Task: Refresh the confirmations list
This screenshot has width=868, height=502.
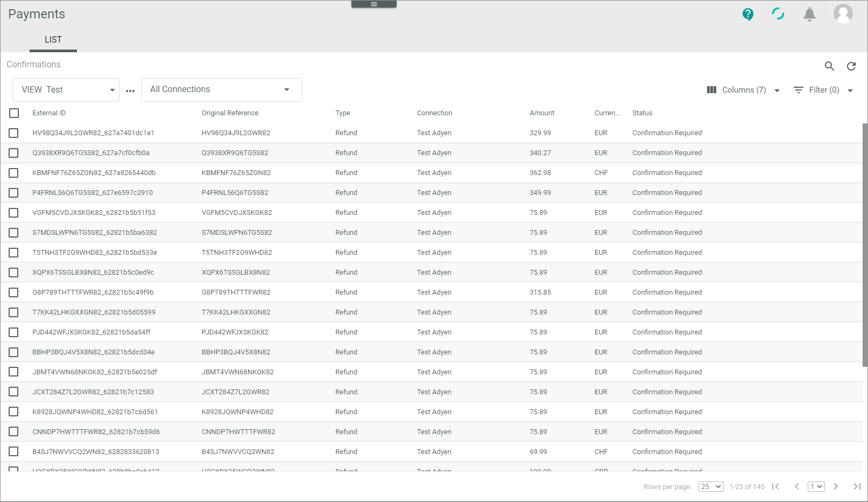Action: (x=851, y=66)
